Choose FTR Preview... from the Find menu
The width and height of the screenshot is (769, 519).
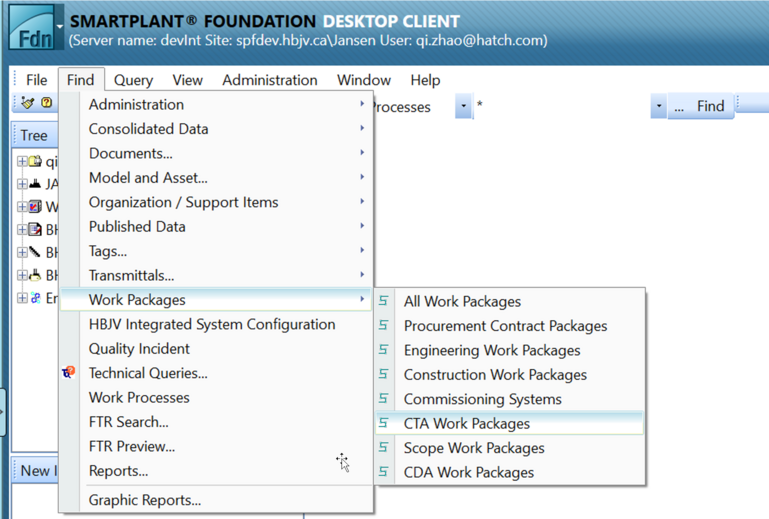(x=216, y=446)
